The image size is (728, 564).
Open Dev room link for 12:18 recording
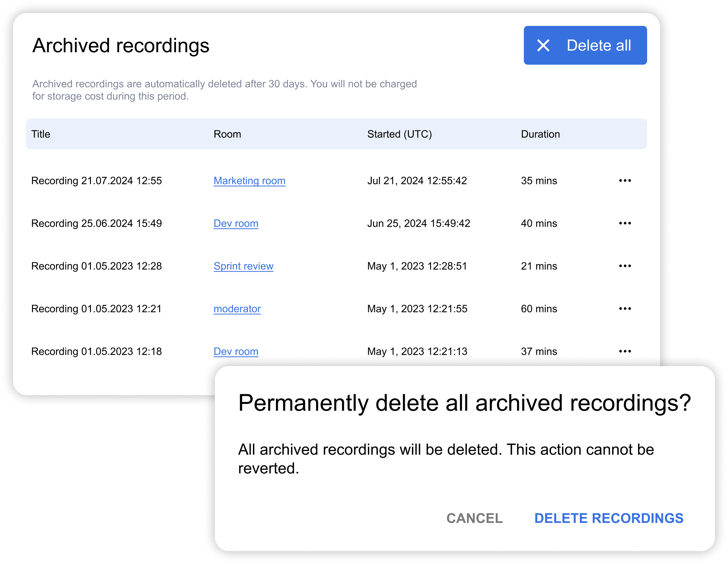[236, 351]
